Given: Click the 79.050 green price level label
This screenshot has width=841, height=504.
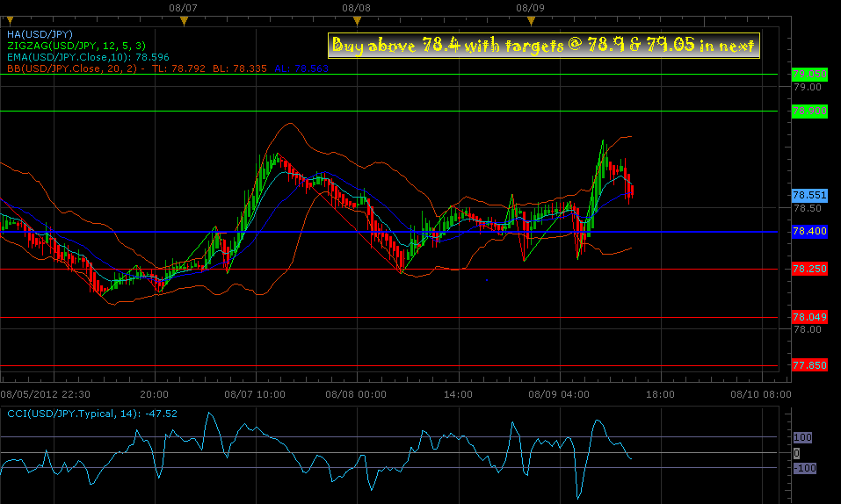Looking at the screenshot, I should [x=809, y=74].
